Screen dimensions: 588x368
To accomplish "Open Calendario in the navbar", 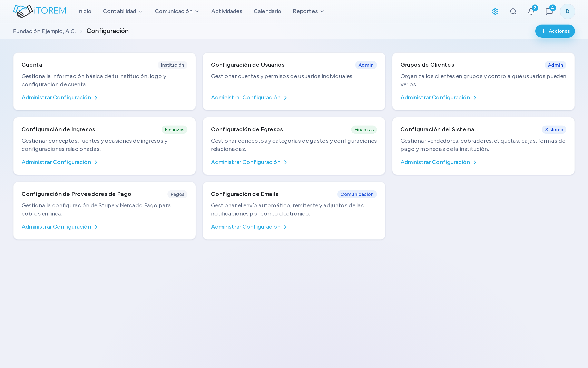I will pos(267,11).
